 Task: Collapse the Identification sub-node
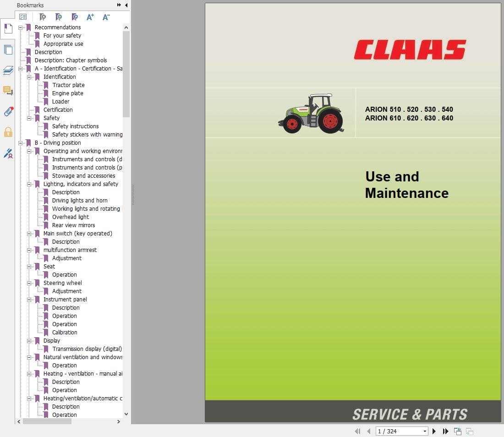pos(29,77)
